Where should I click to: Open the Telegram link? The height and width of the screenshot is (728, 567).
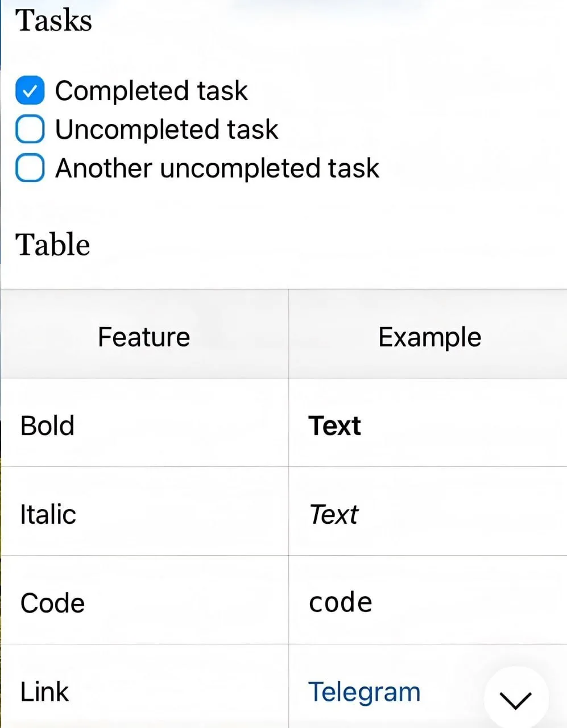click(x=364, y=692)
